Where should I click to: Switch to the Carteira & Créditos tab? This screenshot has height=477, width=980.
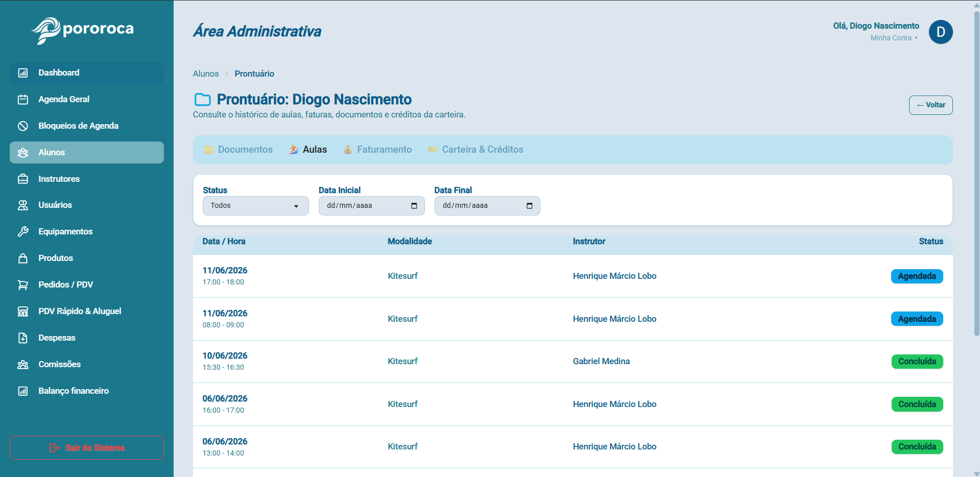[476, 150]
